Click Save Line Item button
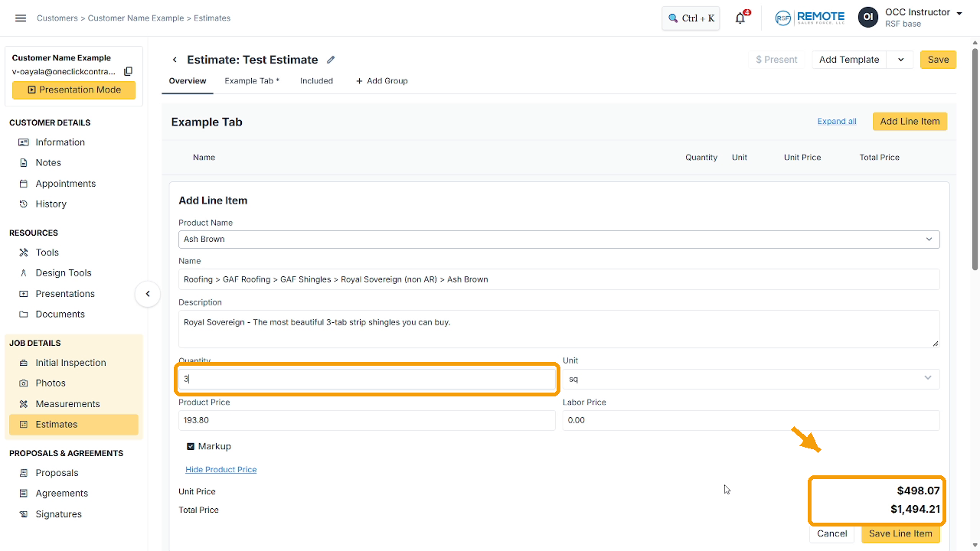Viewport: 980px width, 551px height. (900, 533)
